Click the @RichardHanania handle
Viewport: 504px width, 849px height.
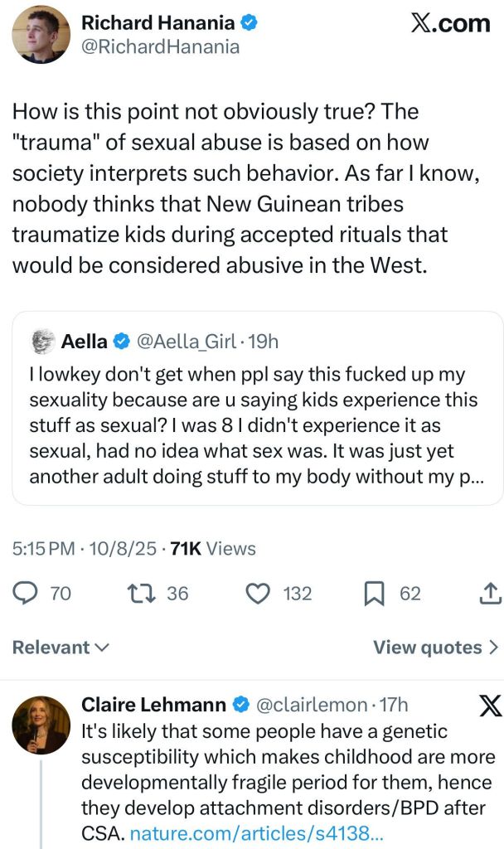[160, 47]
